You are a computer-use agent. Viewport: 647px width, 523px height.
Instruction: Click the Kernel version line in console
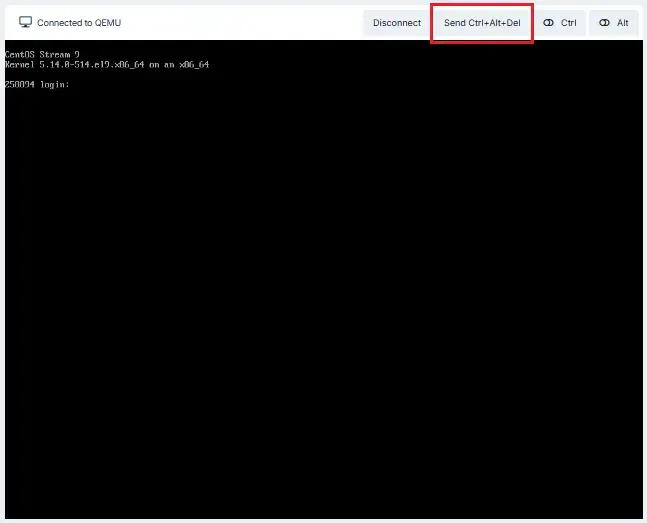tap(107, 65)
